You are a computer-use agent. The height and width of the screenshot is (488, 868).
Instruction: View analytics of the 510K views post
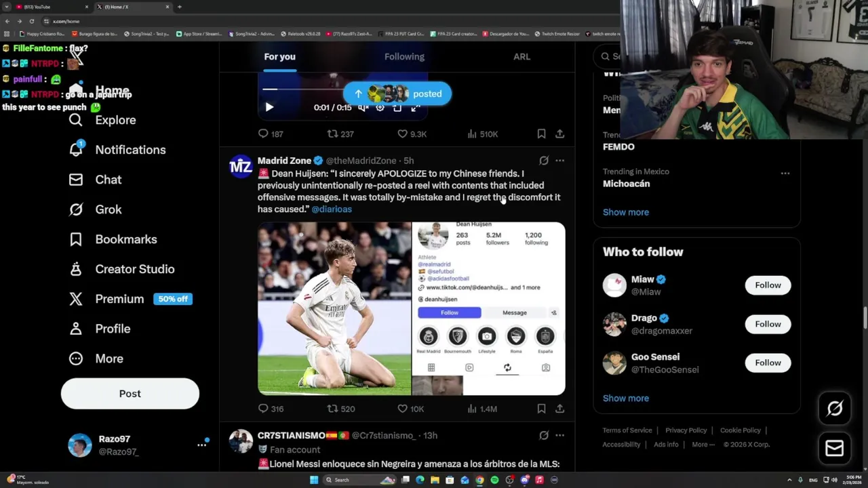click(483, 134)
